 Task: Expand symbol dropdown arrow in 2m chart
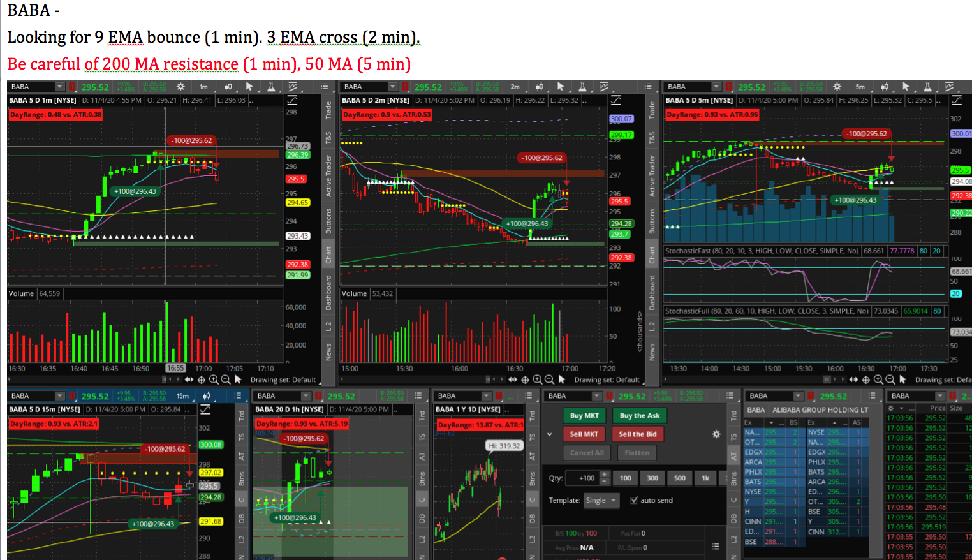click(393, 87)
